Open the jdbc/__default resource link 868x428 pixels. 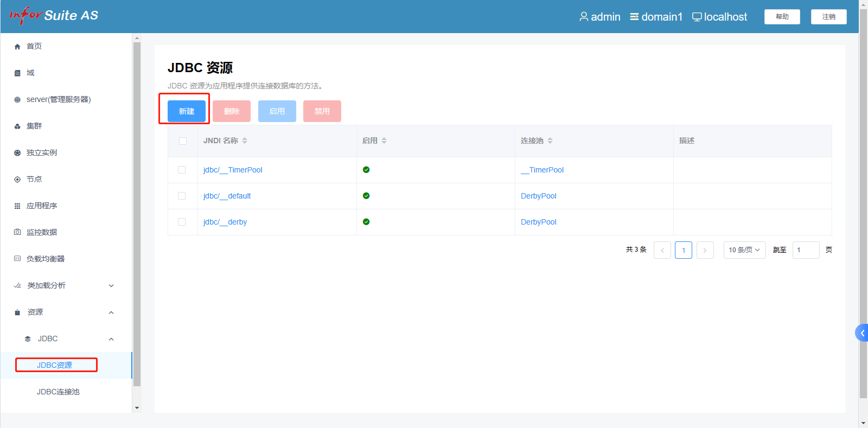point(227,196)
